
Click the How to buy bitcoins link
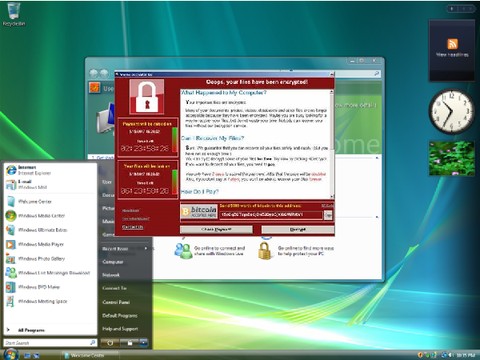click(x=135, y=219)
